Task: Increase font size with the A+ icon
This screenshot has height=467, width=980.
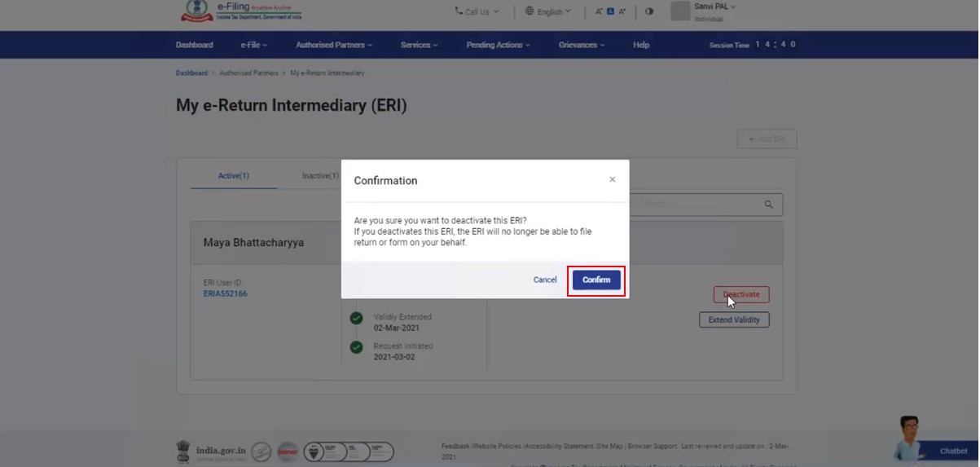Action: coord(623,11)
